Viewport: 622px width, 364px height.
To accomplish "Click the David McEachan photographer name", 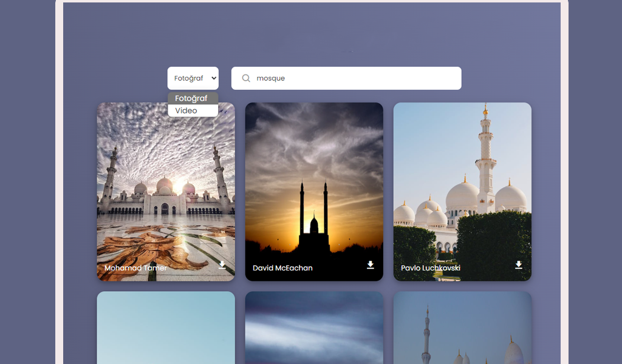I will [x=282, y=268].
